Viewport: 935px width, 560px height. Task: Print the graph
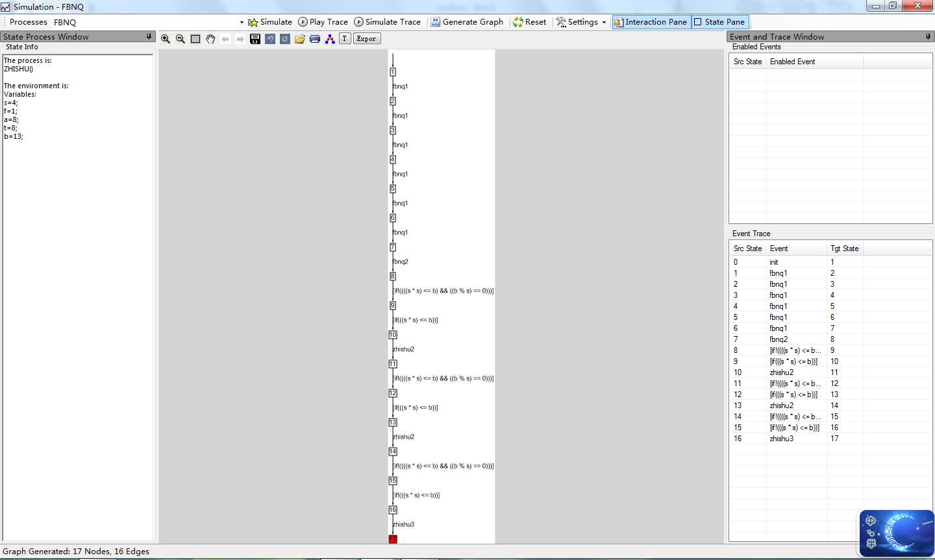tap(315, 39)
